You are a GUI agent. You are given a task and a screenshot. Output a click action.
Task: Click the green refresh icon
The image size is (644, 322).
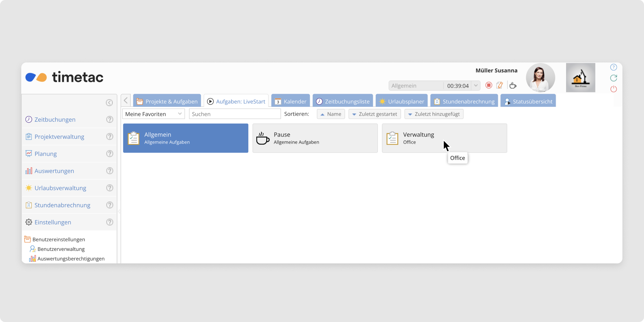(x=613, y=78)
